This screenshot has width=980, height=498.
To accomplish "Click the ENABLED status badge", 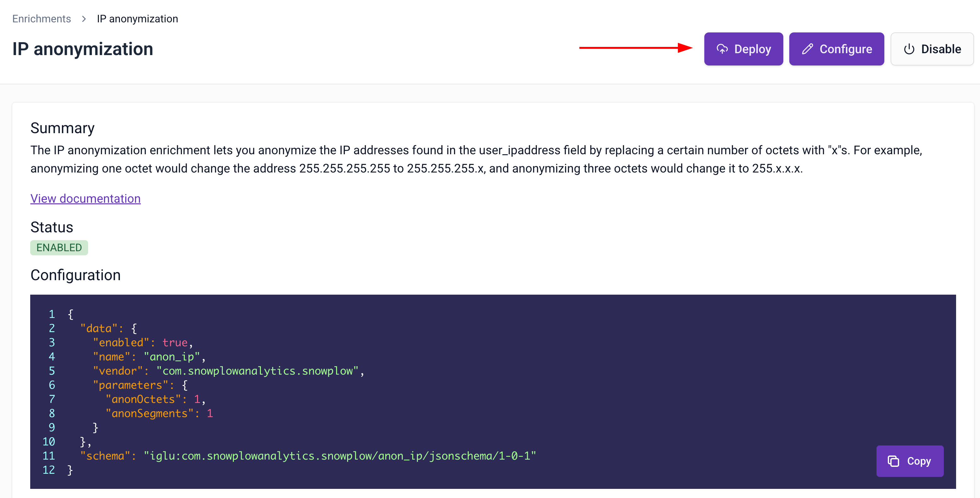I will pos(59,248).
